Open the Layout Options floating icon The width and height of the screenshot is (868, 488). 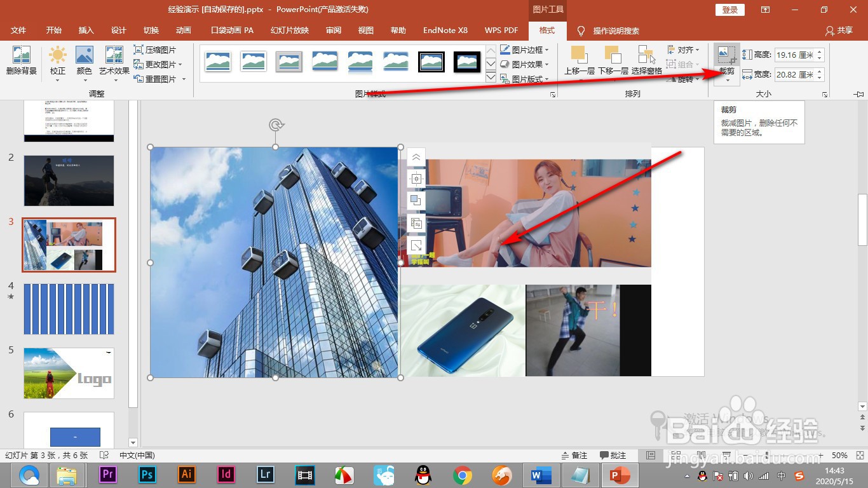(416, 179)
